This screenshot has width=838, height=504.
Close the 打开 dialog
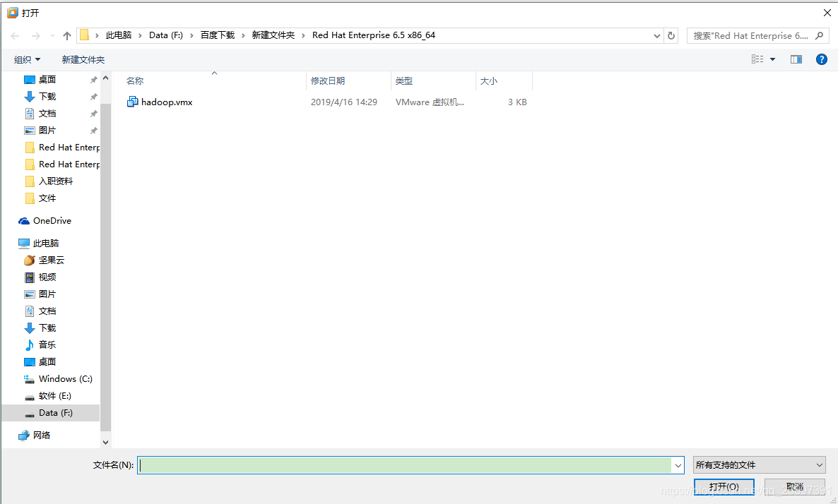(x=827, y=12)
